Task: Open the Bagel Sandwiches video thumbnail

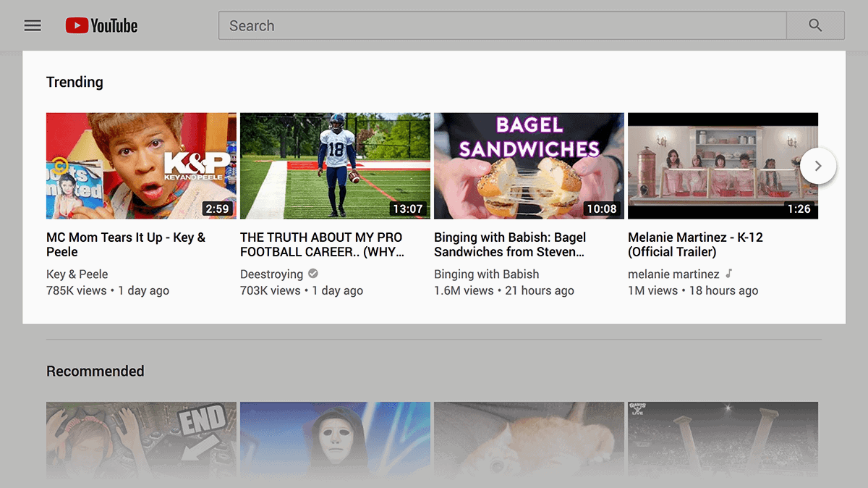Action: 529,166
